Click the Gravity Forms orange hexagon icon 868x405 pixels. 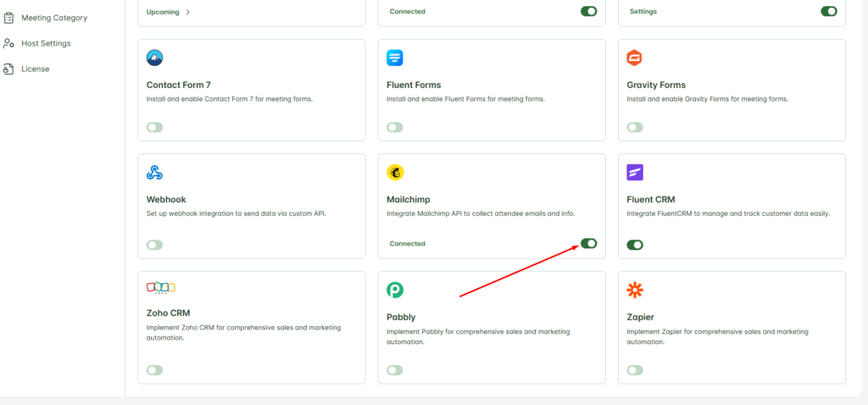pos(634,58)
